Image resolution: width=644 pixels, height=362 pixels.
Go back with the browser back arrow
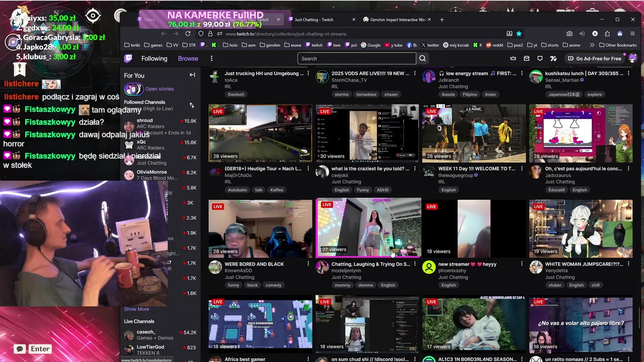pyautogui.click(x=164, y=34)
